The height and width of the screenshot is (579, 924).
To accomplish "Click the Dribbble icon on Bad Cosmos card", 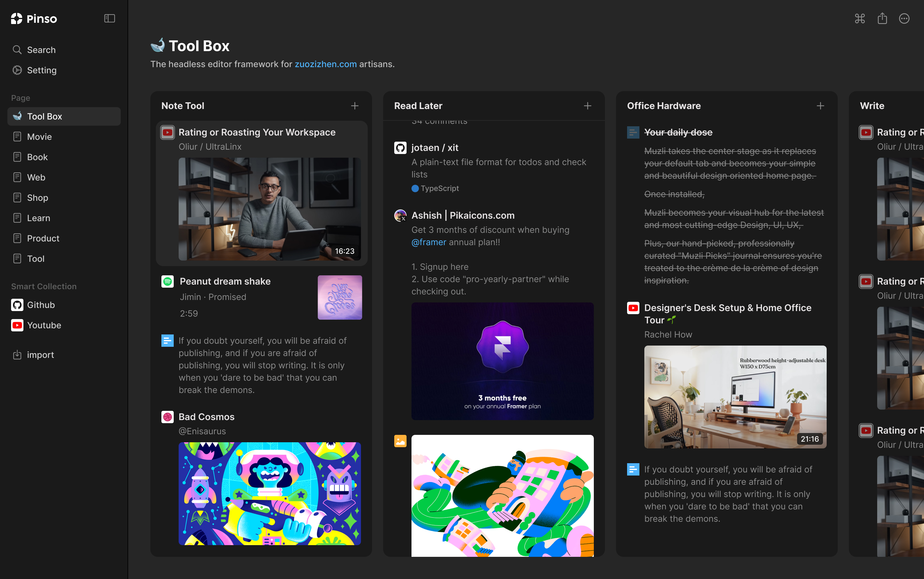I will tap(167, 417).
